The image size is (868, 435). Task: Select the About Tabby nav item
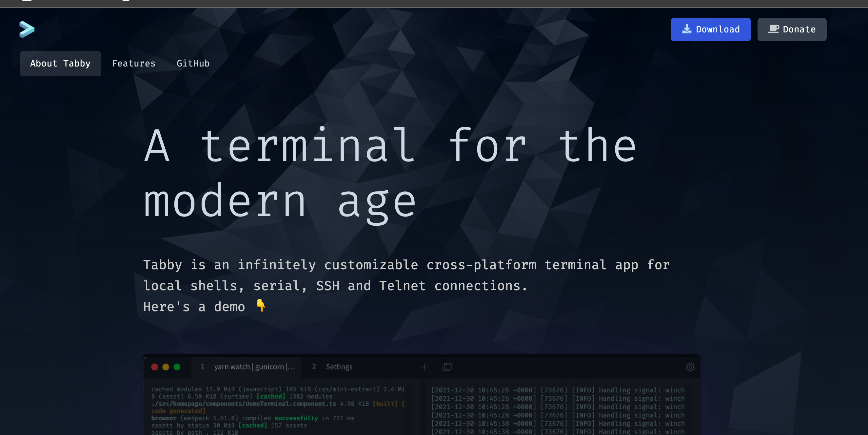(60, 64)
